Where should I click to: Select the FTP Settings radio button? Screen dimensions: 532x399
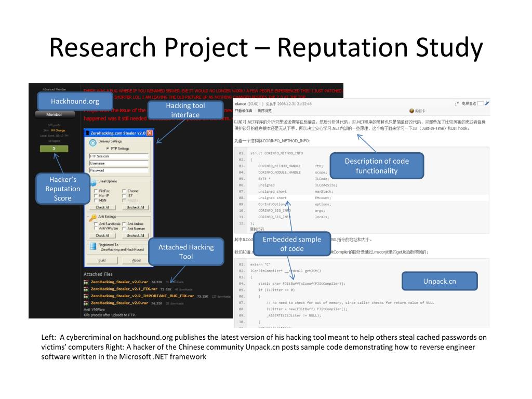pyautogui.click(x=108, y=149)
